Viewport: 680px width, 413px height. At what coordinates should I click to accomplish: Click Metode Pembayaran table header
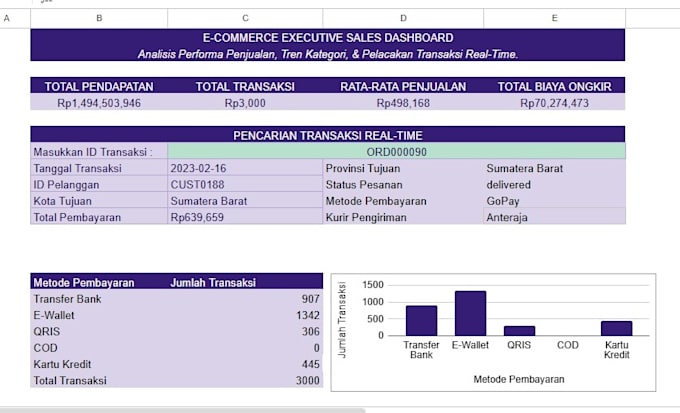tap(84, 283)
